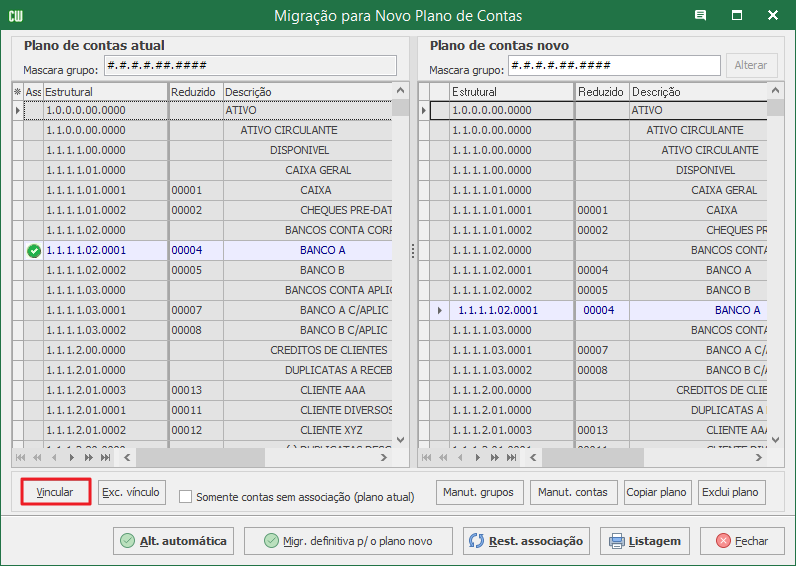The width and height of the screenshot is (796, 566).
Task: Click the Fechar button
Action: [x=742, y=541]
